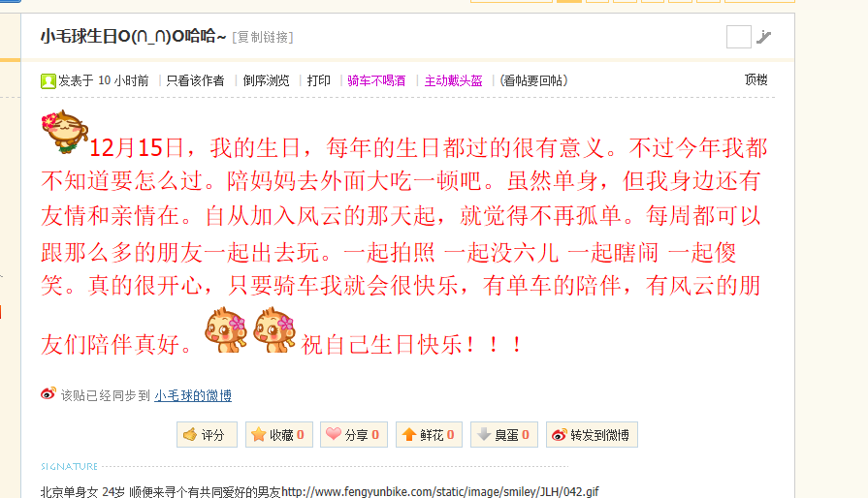Image resolution: width=868 pixels, height=498 pixels.
Task: Click the escalator floor-jump icon
Action: [764, 37]
